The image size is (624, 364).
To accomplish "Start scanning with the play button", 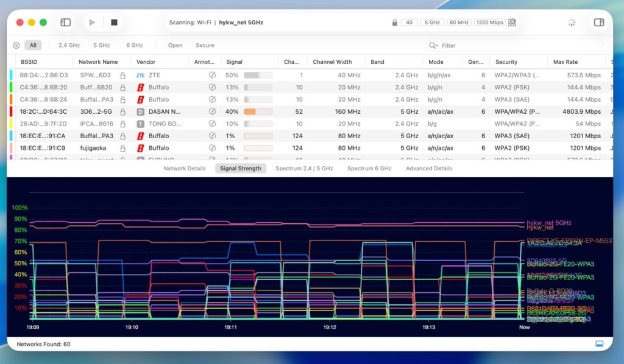I will pos(92,23).
